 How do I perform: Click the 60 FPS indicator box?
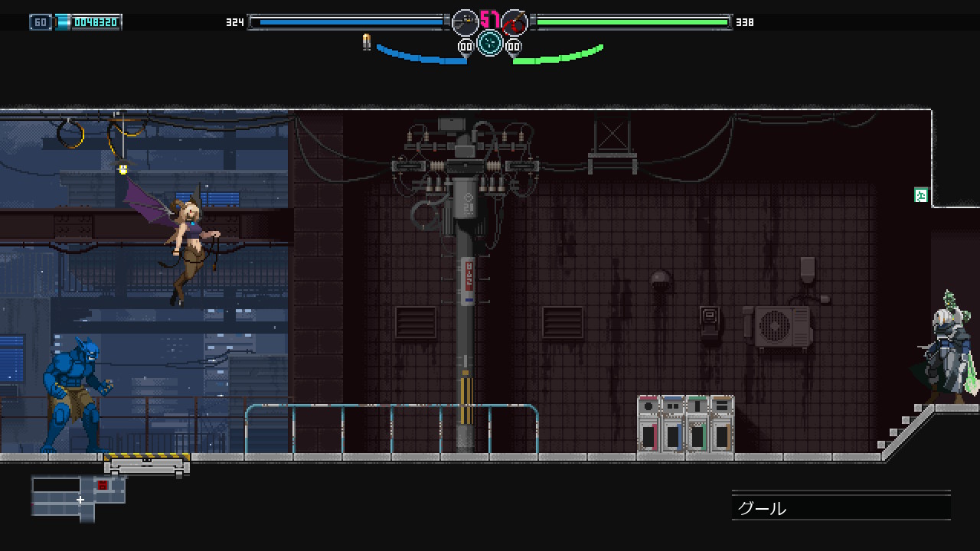click(41, 22)
